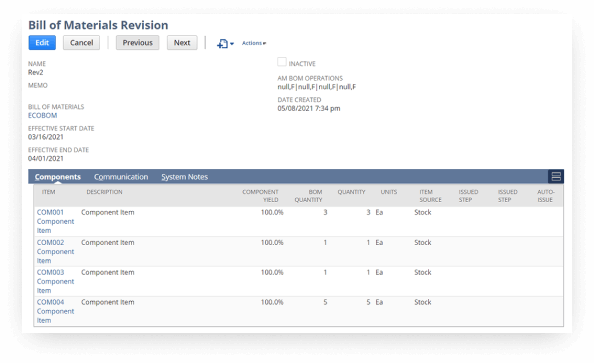
Task: Open the COM001 Component Item link
Action: coord(55,221)
